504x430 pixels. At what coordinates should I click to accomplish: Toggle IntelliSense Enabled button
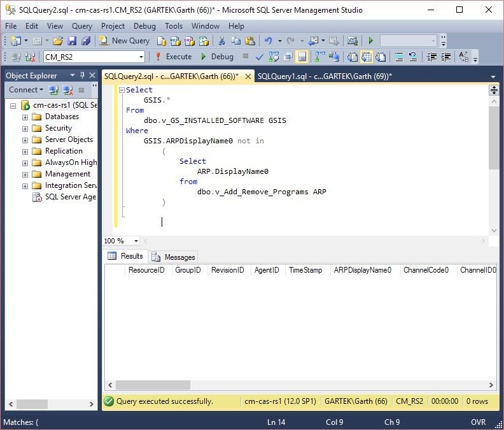tap(302, 57)
